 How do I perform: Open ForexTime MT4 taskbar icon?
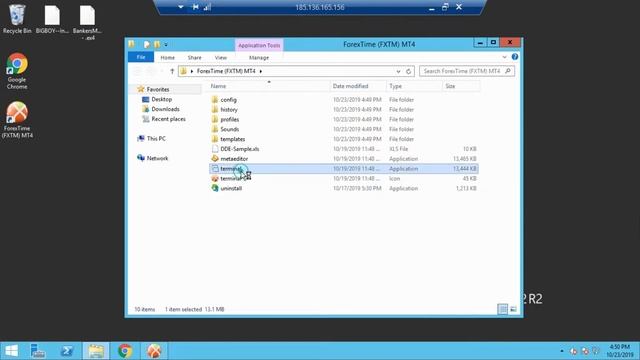pyautogui.click(x=154, y=351)
